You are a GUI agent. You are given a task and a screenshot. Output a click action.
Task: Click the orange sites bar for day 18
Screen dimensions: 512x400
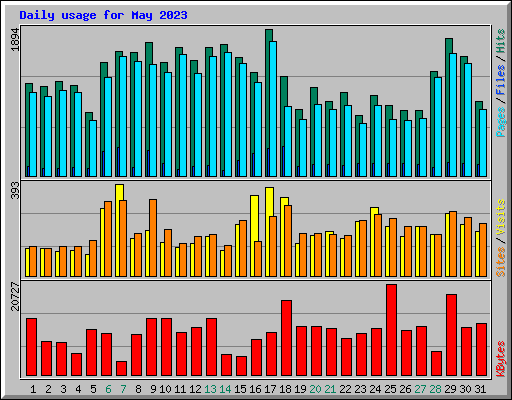288,241
